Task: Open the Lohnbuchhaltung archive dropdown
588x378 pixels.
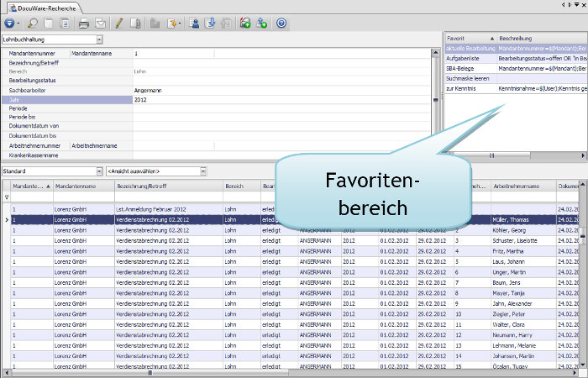Action: (x=99, y=39)
